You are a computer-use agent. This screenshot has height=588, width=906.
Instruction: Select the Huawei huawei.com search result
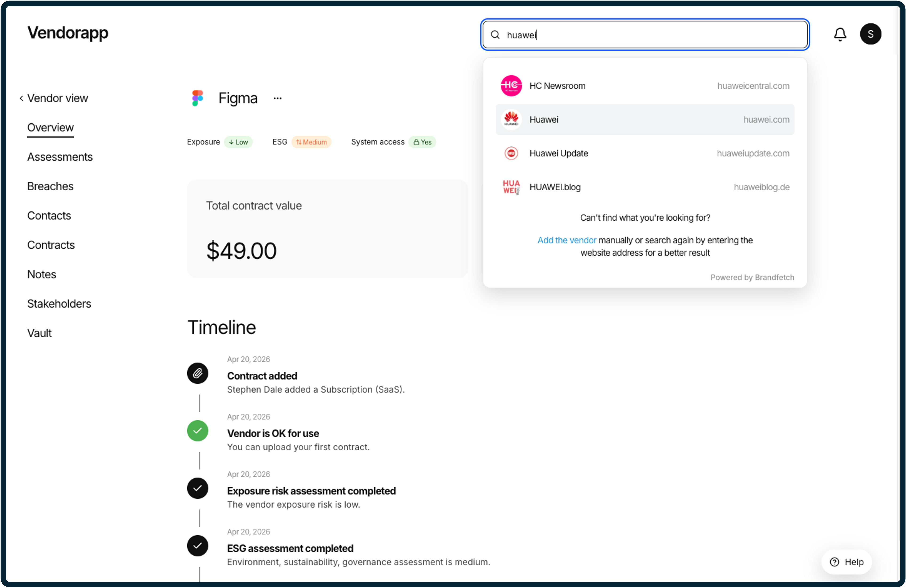(x=645, y=119)
